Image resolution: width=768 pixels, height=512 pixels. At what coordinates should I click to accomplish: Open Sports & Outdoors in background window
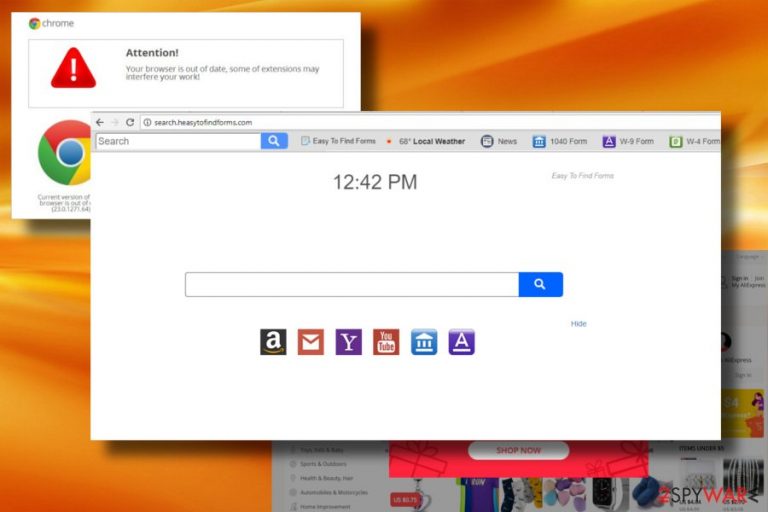coord(323,463)
